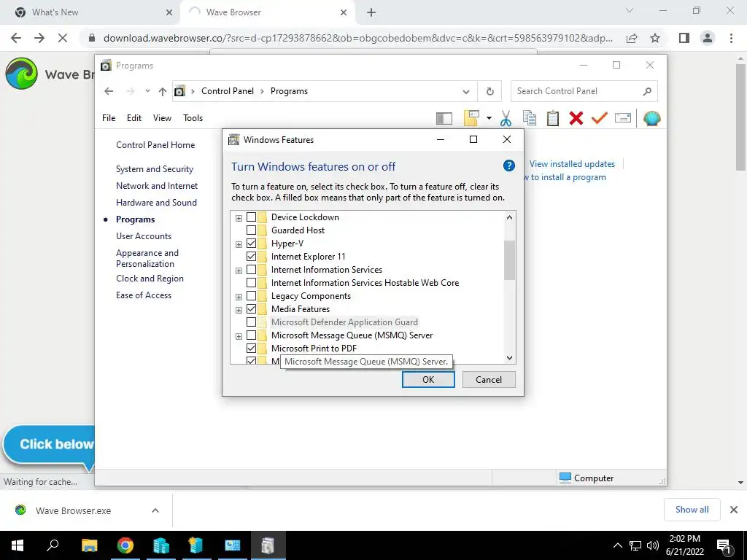Expand the Device Lockdown node

pos(239,218)
